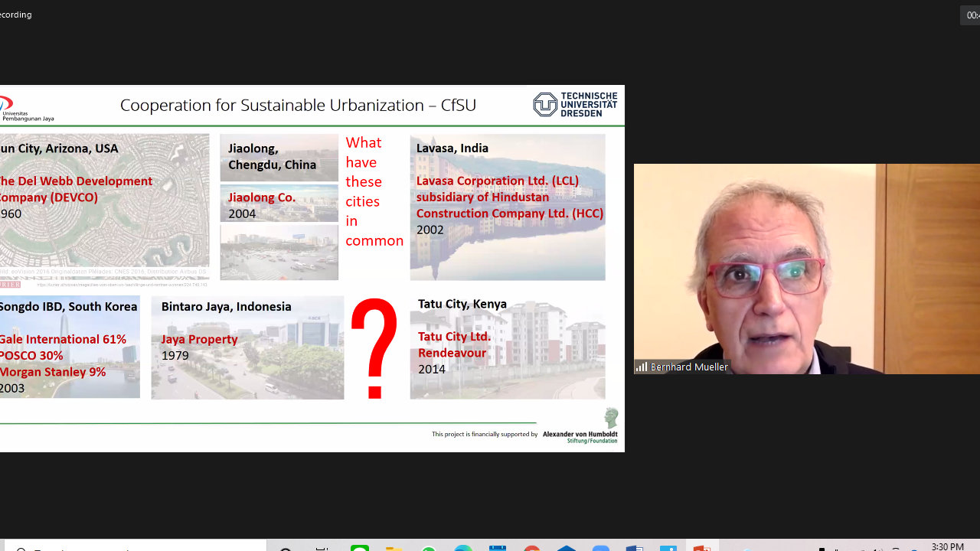Click the Jaya Property red text
The image size is (980, 551).
click(199, 339)
